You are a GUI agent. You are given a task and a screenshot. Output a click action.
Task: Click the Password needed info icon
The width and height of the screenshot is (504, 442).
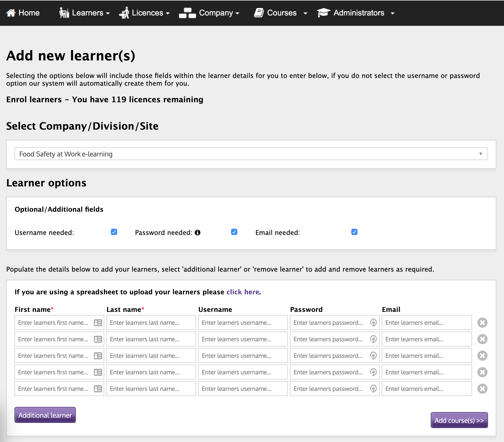[198, 233]
